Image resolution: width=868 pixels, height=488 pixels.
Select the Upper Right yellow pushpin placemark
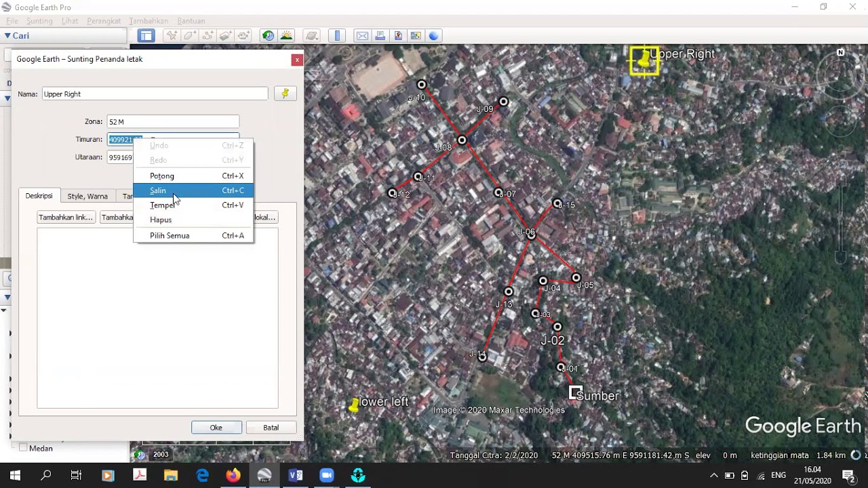(644, 60)
